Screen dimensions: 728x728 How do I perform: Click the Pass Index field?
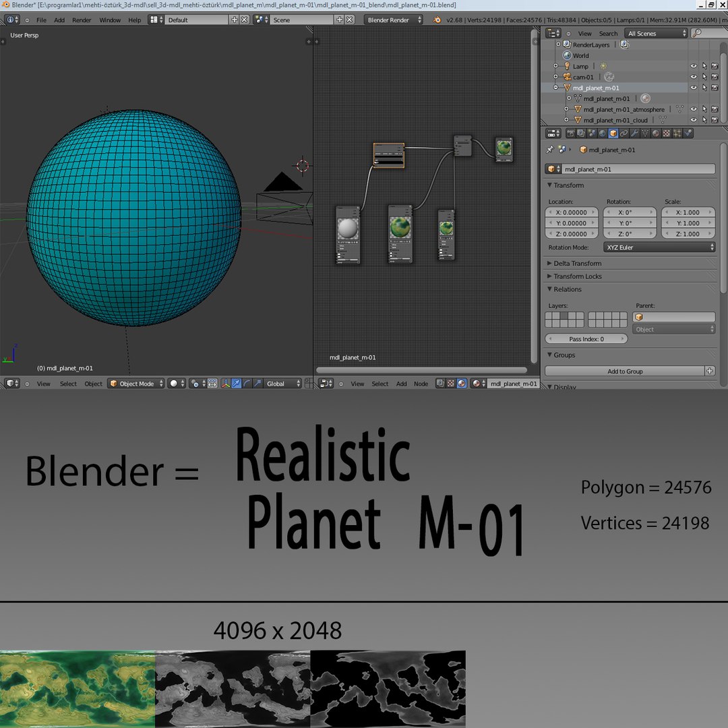click(x=586, y=339)
